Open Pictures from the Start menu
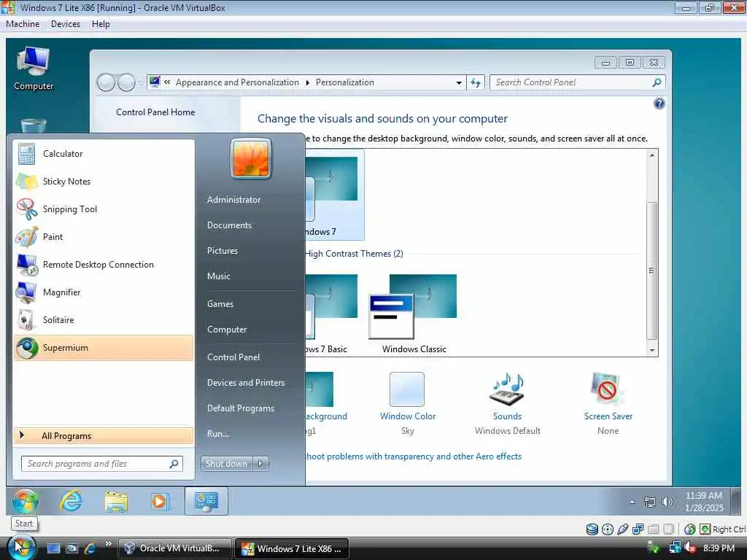 tap(222, 251)
